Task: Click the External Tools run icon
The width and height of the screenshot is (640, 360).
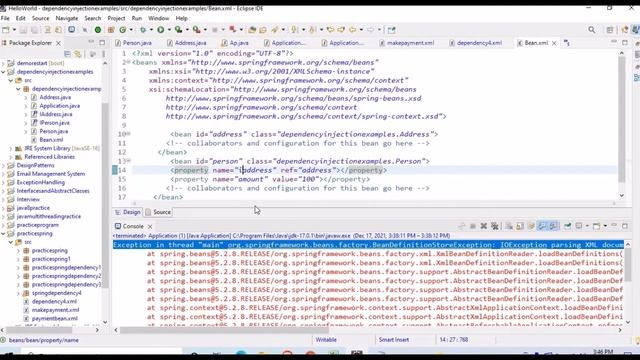Action: click(x=196, y=30)
